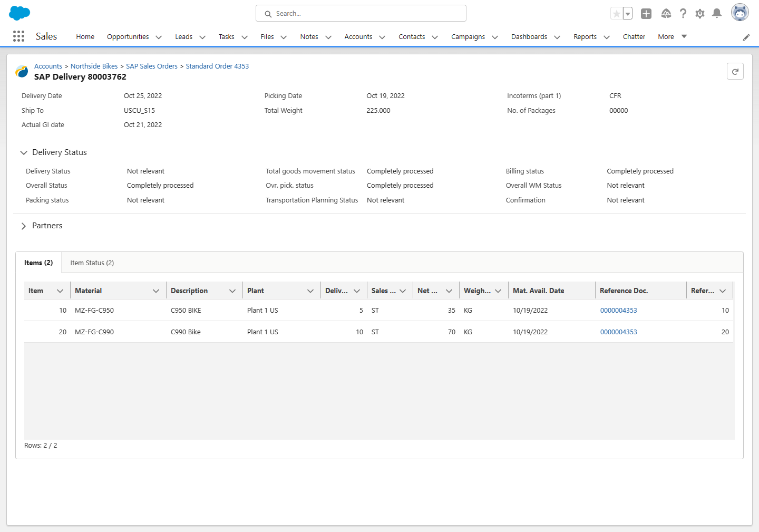
Task: Expand the Files tab dropdown chevron
Action: pos(284,37)
